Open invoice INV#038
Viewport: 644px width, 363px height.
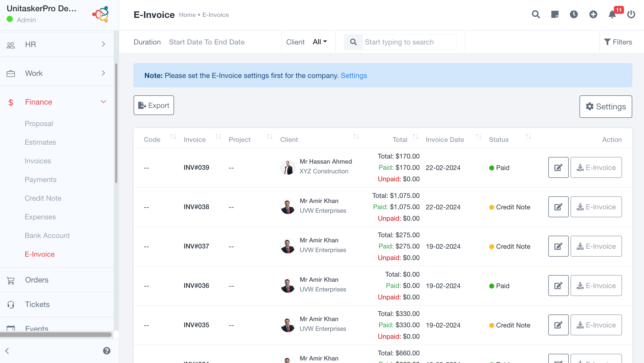coord(196,207)
